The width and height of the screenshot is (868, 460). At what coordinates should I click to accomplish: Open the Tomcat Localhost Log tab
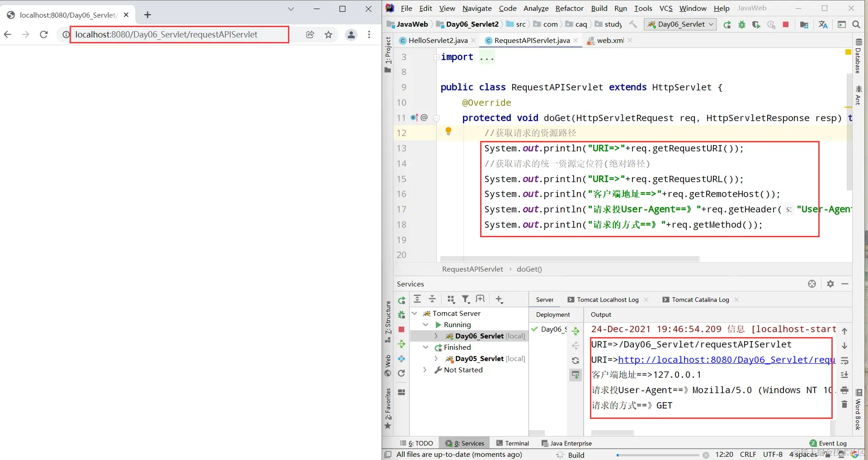click(x=608, y=300)
